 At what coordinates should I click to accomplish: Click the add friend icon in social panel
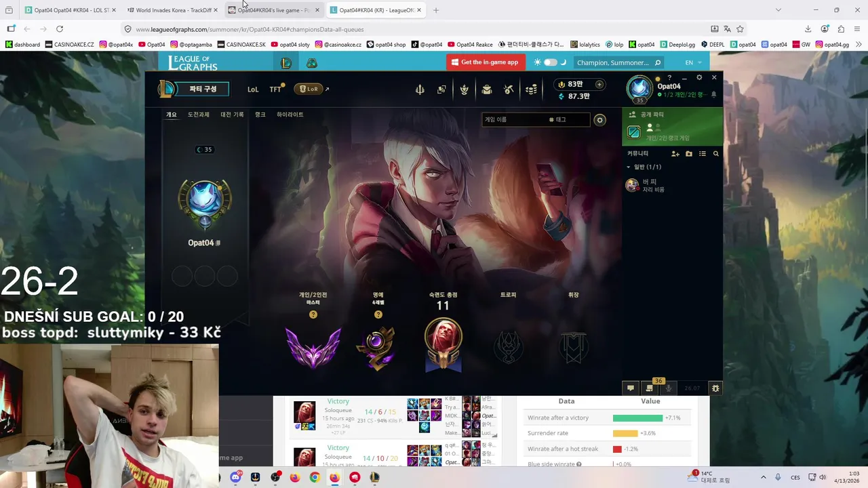(x=675, y=154)
